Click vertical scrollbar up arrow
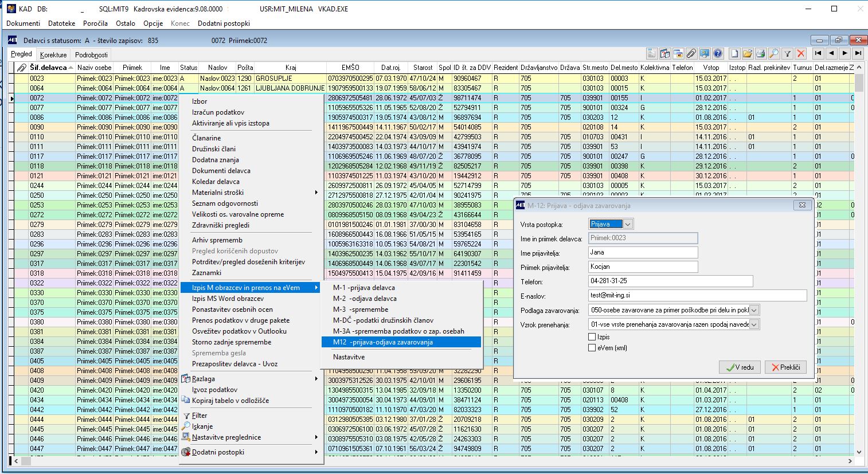 point(859,68)
